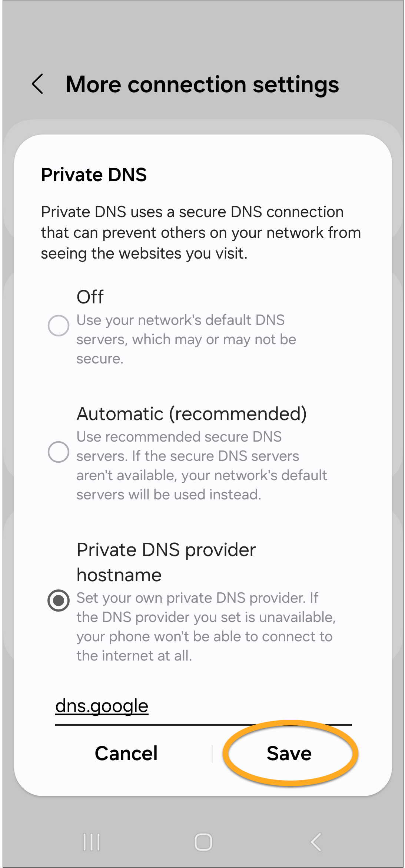Tap the "Automatic (recommended)" option title
405x868 pixels.
click(x=192, y=414)
